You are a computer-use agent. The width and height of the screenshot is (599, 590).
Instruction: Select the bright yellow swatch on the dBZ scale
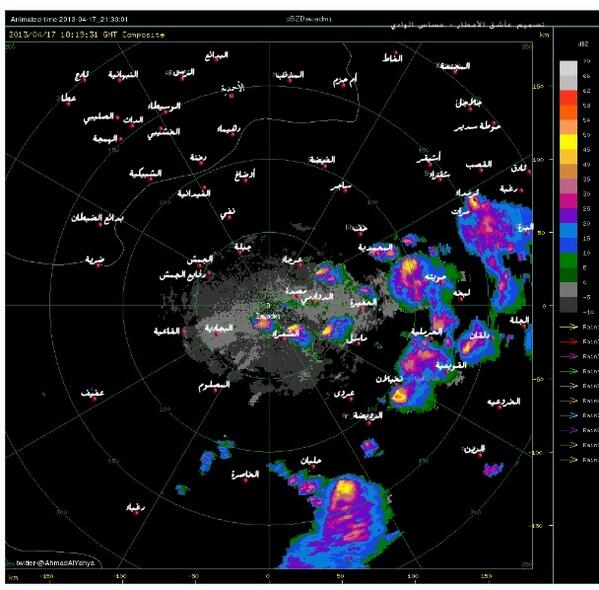click(x=568, y=141)
